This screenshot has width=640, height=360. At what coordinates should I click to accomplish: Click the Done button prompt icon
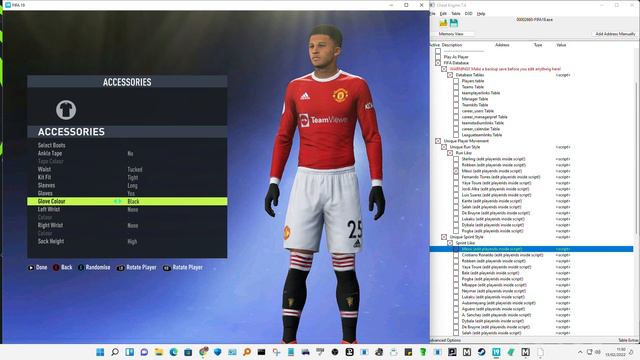tap(31, 268)
